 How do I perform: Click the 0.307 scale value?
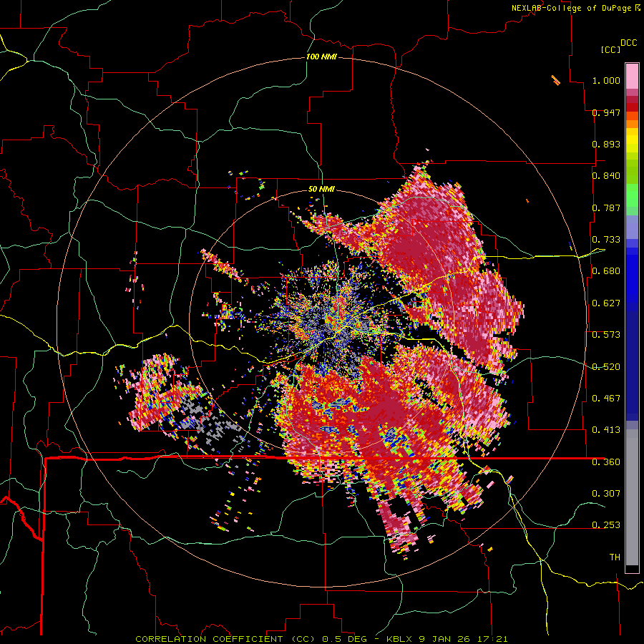(606, 493)
